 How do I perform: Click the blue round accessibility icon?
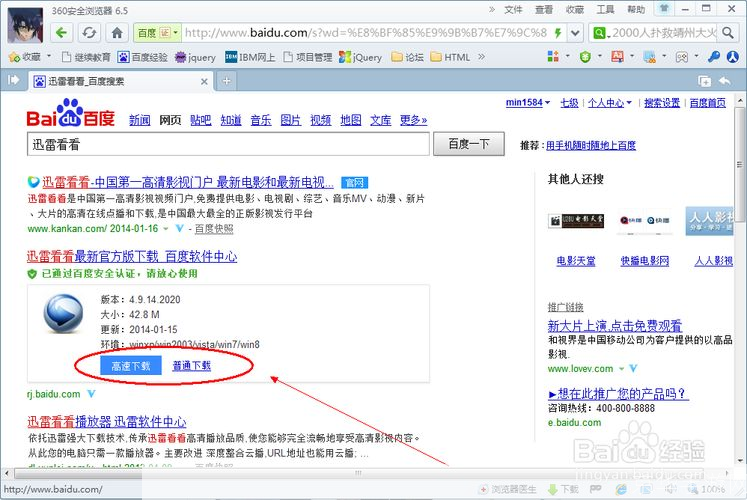[x=732, y=57]
